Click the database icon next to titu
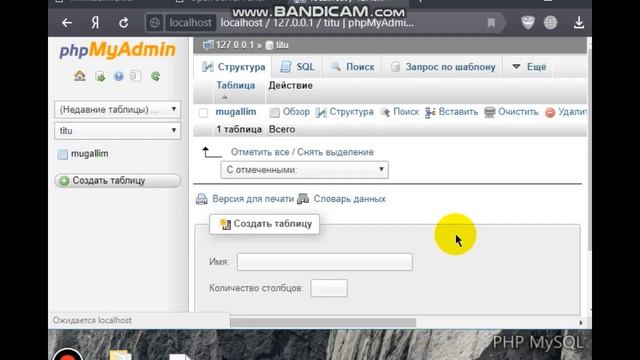The height and width of the screenshot is (360, 640). click(269, 45)
